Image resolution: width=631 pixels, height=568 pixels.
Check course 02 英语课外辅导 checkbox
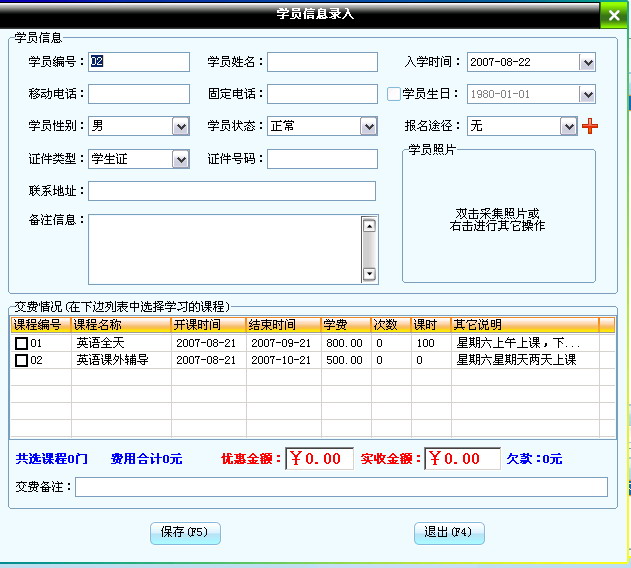point(21,360)
